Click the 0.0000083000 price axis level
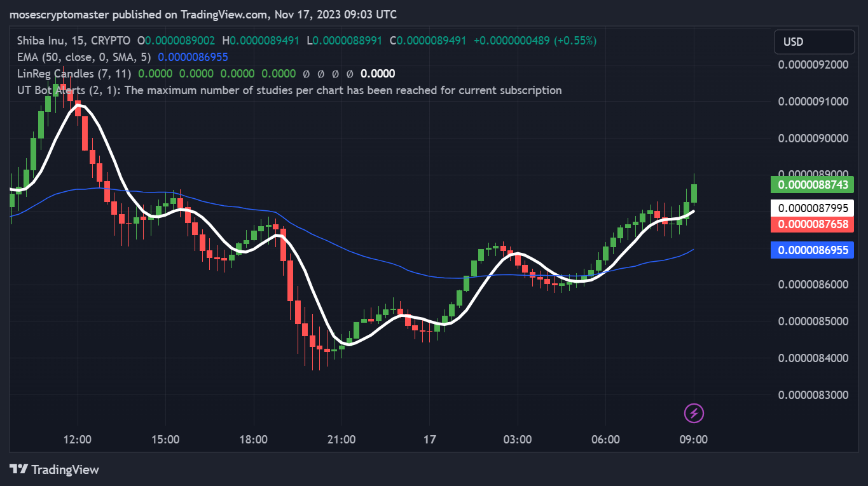The width and height of the screenshot is (868, 486). point(813,395)
